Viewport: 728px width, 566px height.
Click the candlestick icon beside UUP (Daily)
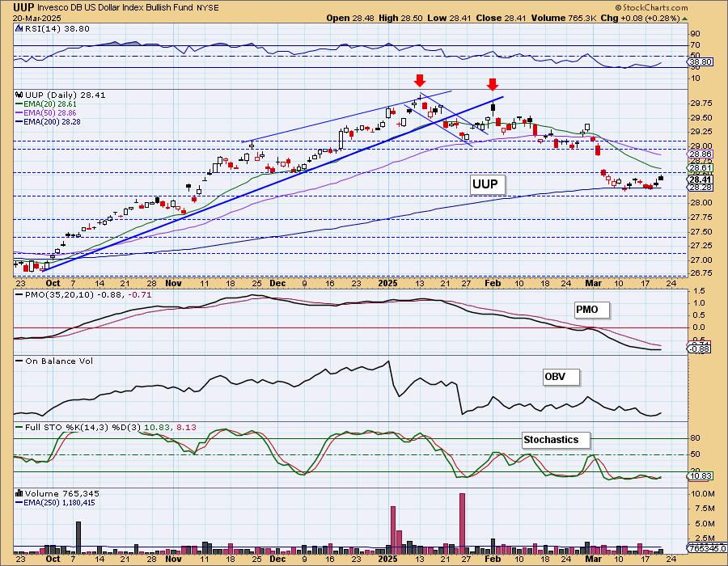coord(19,95)
